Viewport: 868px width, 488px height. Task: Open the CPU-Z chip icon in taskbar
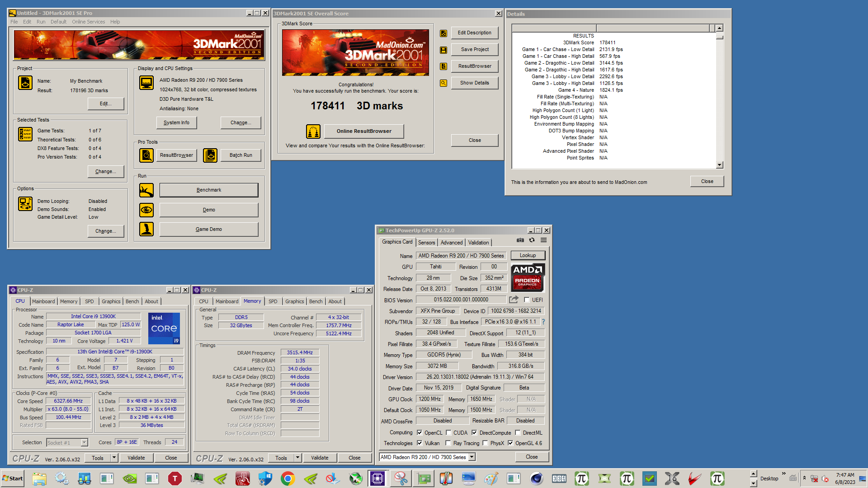(x=377, y=479)
